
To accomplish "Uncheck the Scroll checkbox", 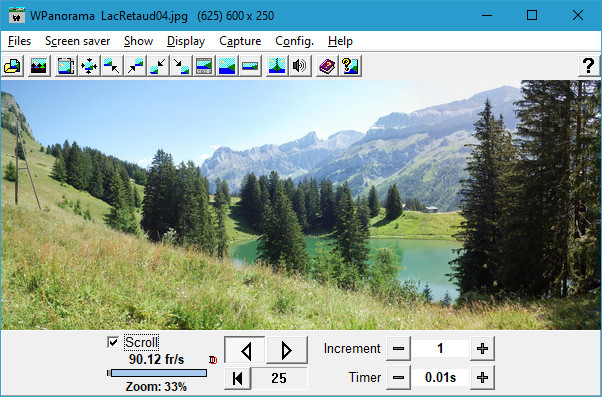I will pyautogui.click(x=113, y=342).
